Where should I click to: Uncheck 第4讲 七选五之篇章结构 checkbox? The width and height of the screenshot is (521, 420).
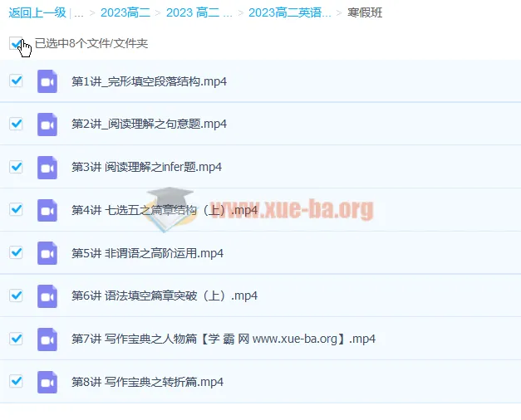pos(16,209)
